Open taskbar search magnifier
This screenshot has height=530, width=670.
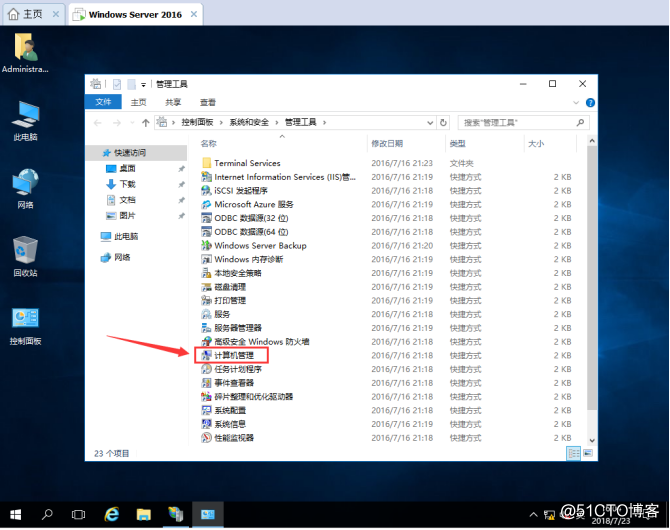[47, 514]
